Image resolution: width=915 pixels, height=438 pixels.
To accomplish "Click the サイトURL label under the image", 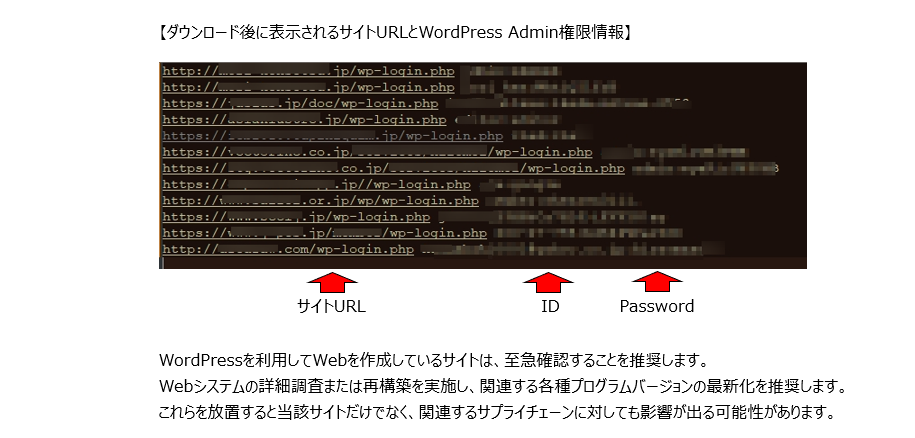I will tap(331, 306).
